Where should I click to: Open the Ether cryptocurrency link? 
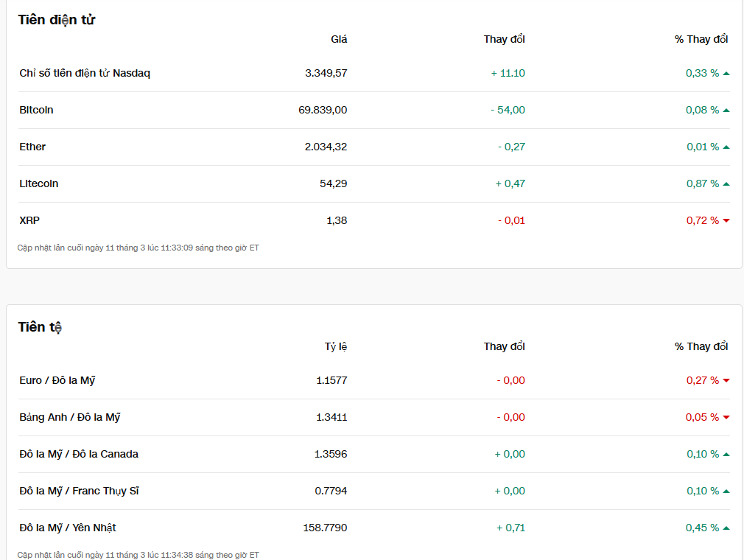pos(32,147)
